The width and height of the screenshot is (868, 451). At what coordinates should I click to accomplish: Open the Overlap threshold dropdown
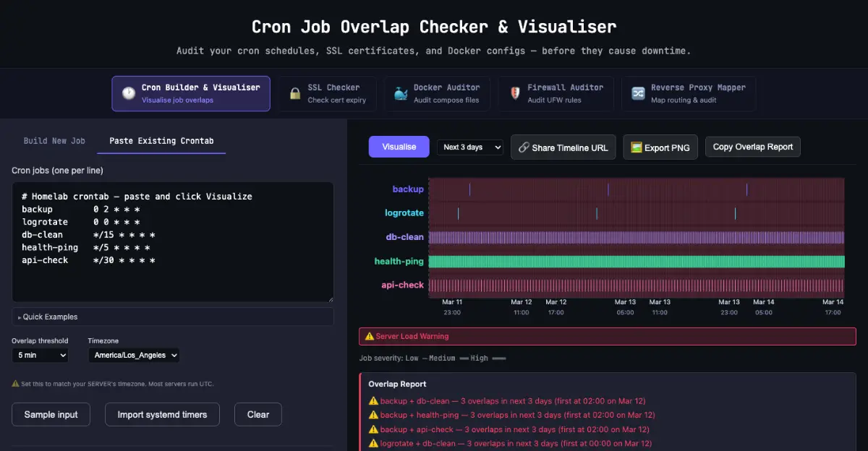[40, 355]
